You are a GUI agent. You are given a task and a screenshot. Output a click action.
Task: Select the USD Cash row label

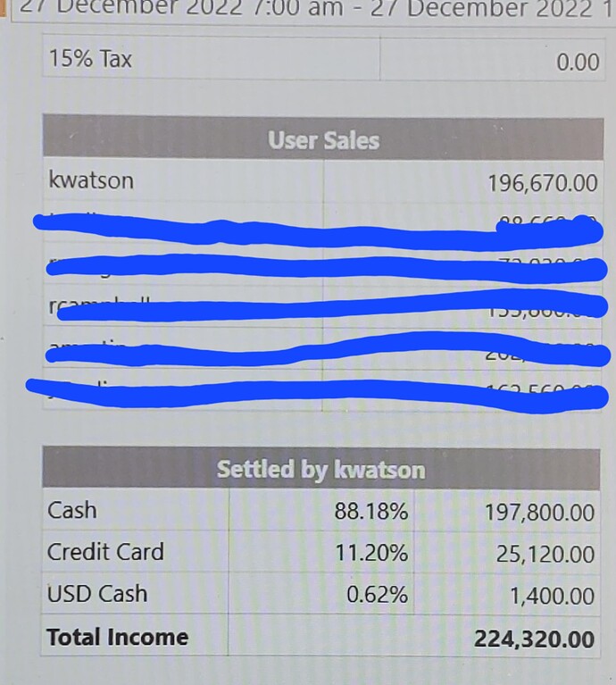[x=97, y=594]
